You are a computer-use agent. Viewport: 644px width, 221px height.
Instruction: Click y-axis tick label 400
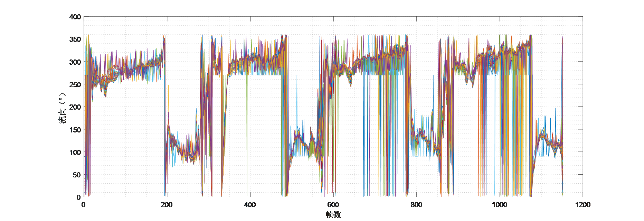pos(75,17)
